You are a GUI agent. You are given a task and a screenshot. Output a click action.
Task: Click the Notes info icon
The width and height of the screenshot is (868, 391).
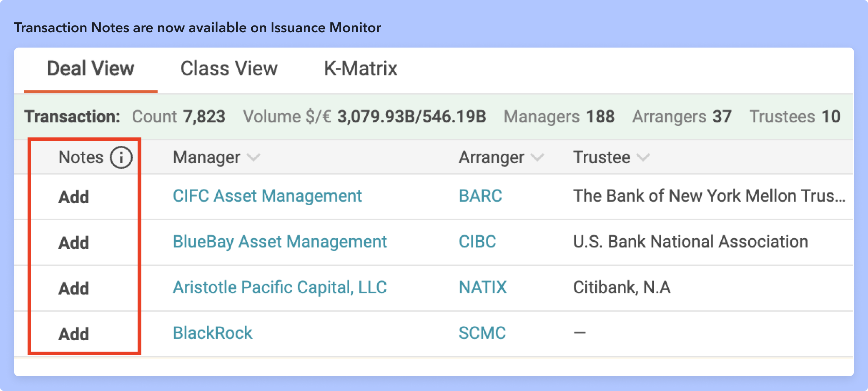click(x=121, y=157)
